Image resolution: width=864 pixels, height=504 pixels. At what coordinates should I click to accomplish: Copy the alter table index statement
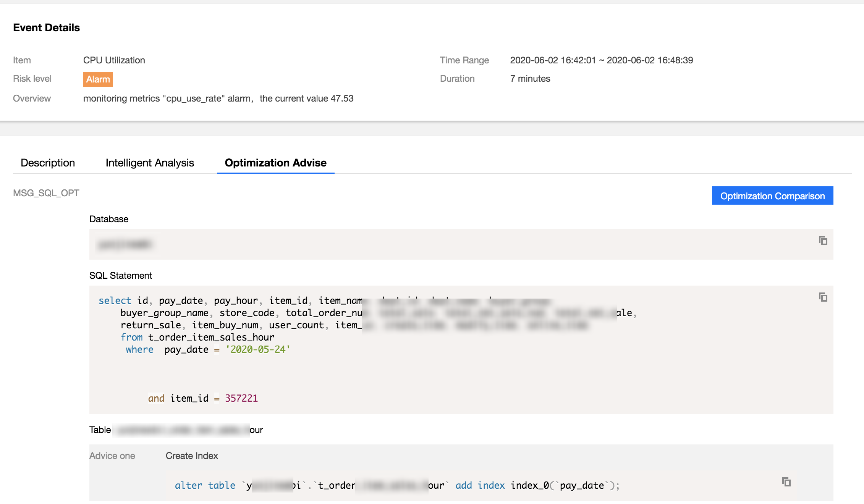[x=786, y=482]
